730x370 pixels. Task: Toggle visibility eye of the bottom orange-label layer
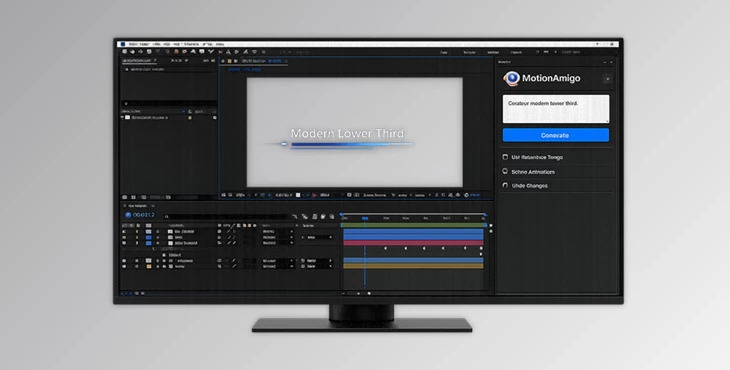pos(124,266)
